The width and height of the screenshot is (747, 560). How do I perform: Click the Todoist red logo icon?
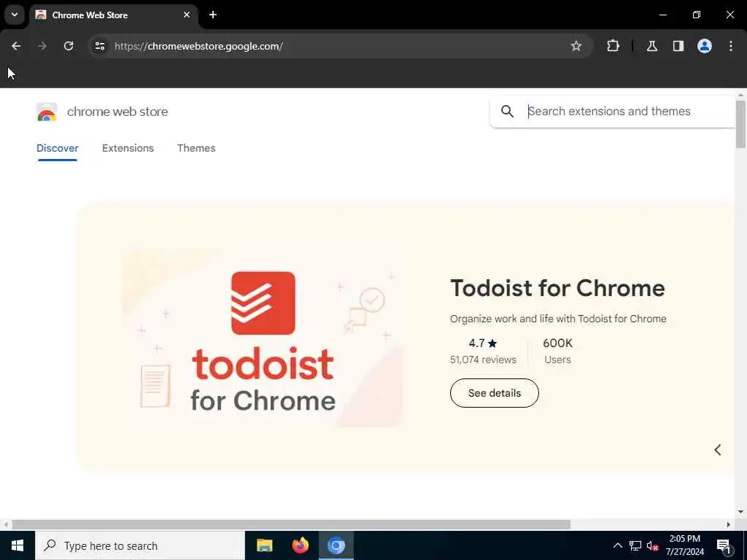pos(263,303)
